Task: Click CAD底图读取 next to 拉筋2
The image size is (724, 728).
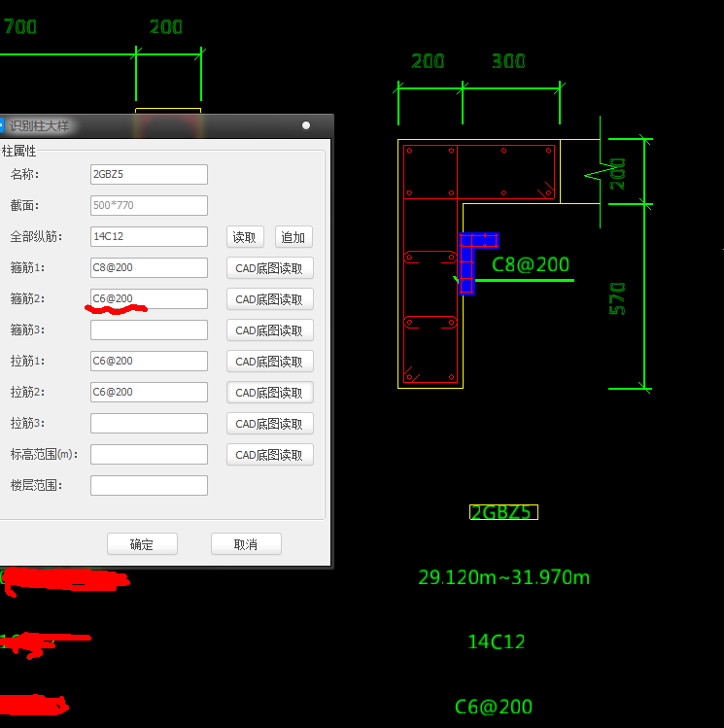Action: click(x=269, y=393)
